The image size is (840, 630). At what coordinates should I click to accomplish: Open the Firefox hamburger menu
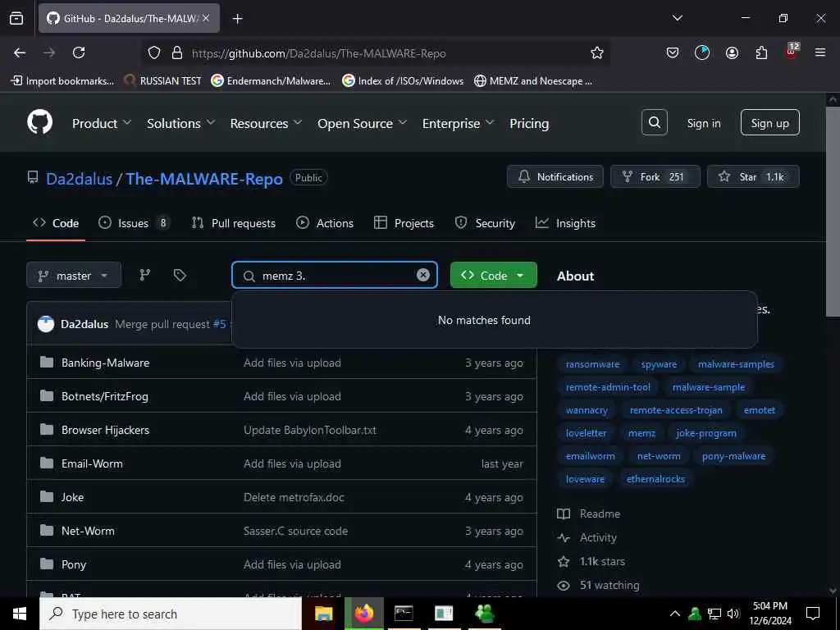click(x=820, y=52)
